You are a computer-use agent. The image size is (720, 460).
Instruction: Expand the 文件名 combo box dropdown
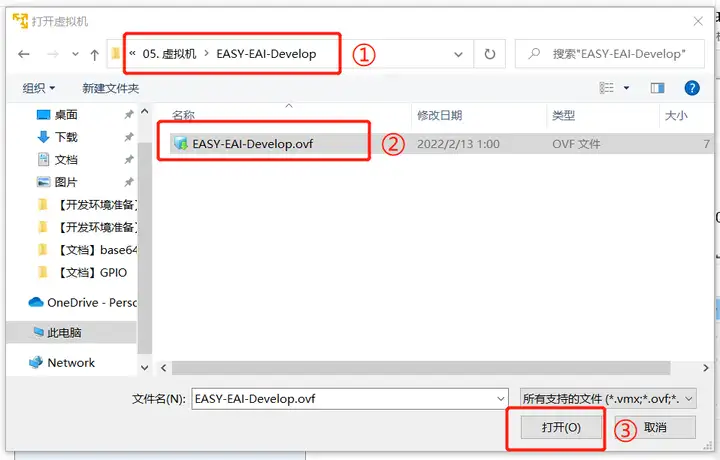pyautogui.click(x=501, y=399)
